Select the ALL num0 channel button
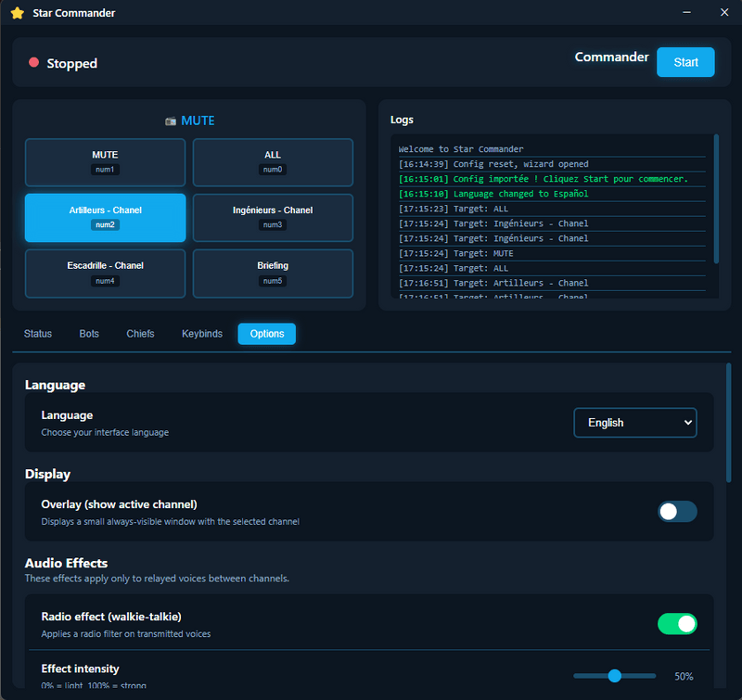 click(273, 162)
